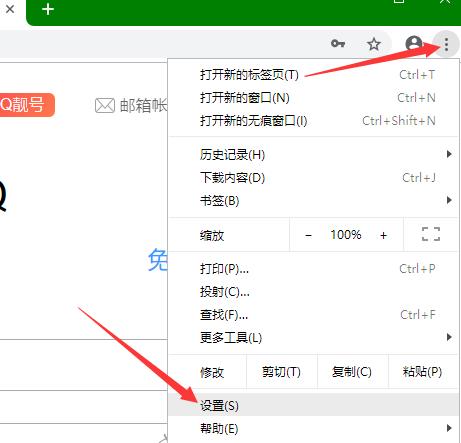461x443 pixels.
Task: Open a new tab with the plus button
Action: (48, 9)
